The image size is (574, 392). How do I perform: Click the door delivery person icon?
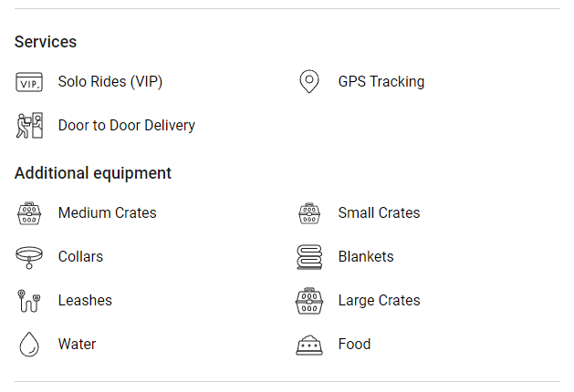tap(29, 126)
